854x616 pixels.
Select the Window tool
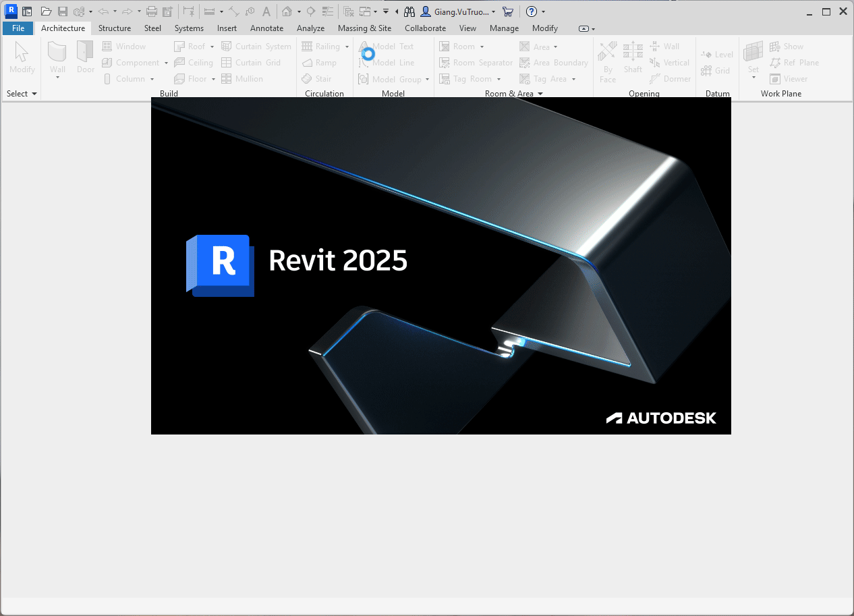(123, 47)
